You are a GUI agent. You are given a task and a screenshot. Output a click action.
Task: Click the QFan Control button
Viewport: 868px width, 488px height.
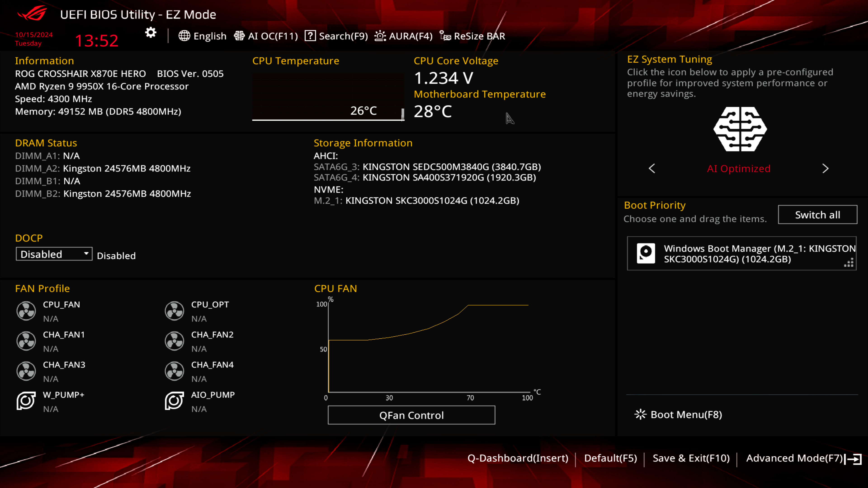pos(411,415)
